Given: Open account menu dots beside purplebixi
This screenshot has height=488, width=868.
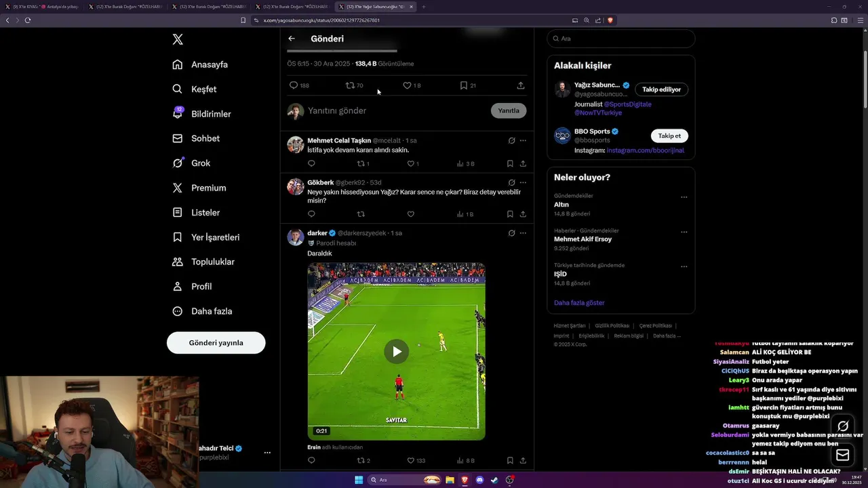Looking at the screenshot, I should (x=267, y=453).
